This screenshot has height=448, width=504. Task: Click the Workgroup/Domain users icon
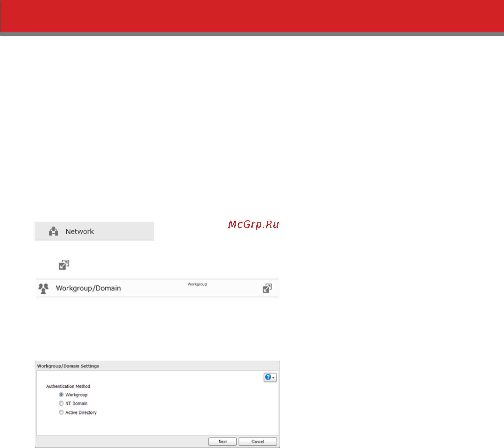[x=43, y=288]
